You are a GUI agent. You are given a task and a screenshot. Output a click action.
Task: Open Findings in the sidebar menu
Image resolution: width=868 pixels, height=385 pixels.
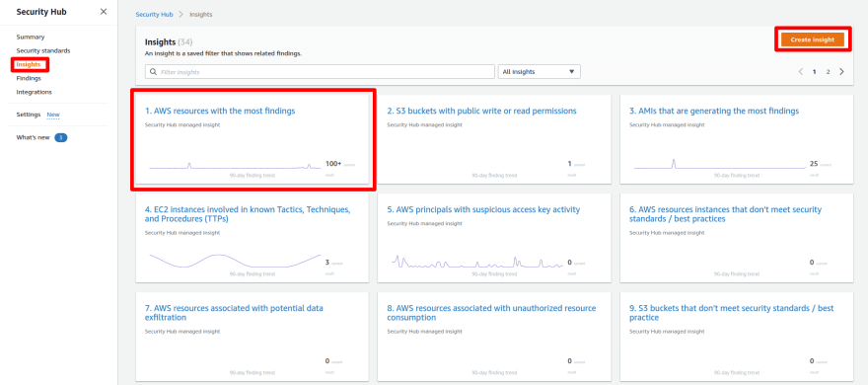pyautogui.click(x=29, y=78)
